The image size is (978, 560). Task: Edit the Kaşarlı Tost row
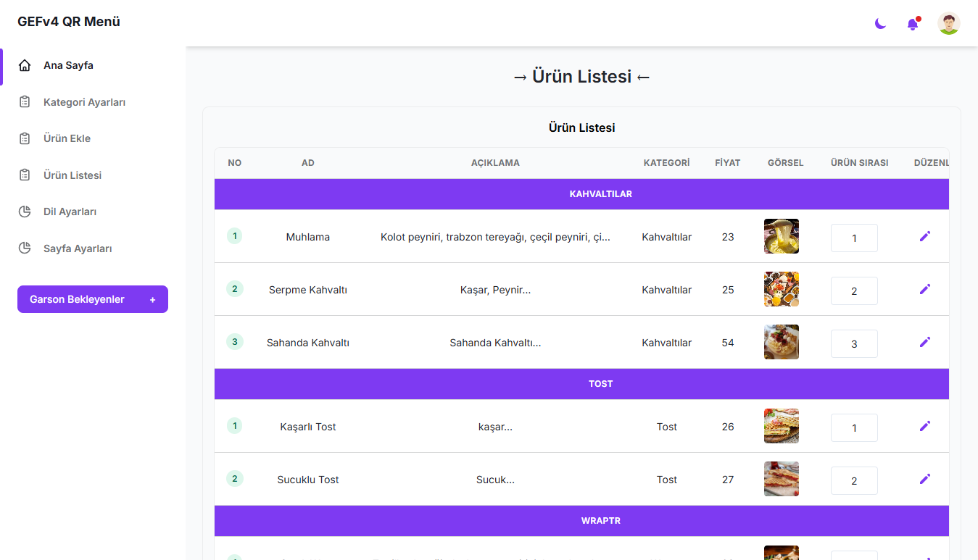924,426
